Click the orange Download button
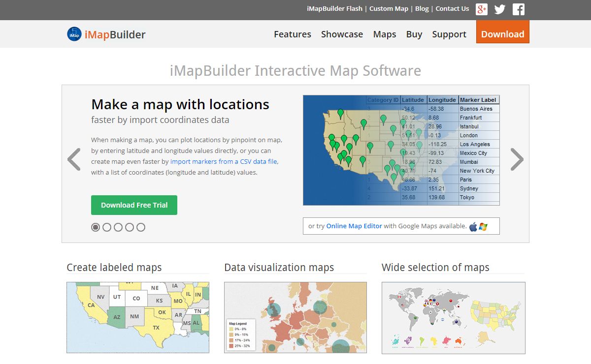 (503, 32)
